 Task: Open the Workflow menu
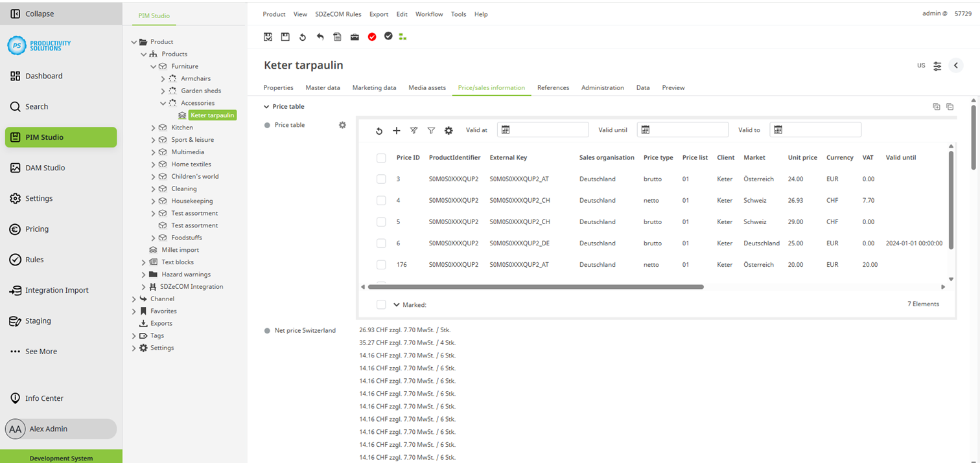tap(429, 14)
